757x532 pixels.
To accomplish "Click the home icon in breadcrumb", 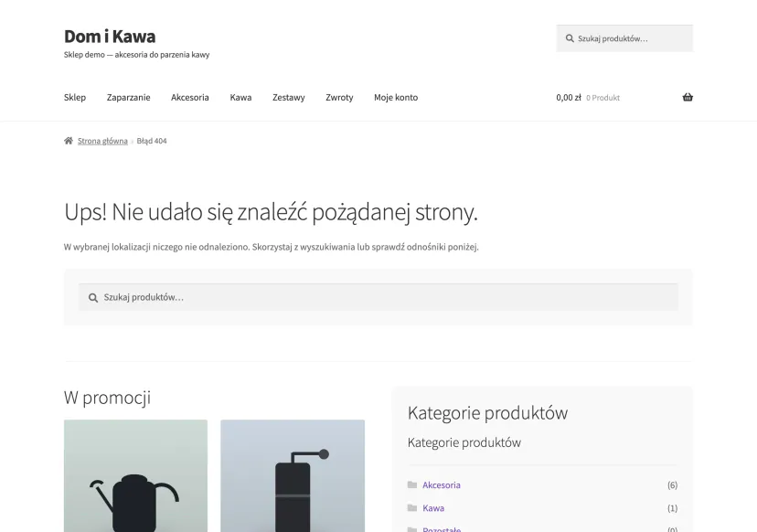I will pyautogui.click(x=69, y=141).
